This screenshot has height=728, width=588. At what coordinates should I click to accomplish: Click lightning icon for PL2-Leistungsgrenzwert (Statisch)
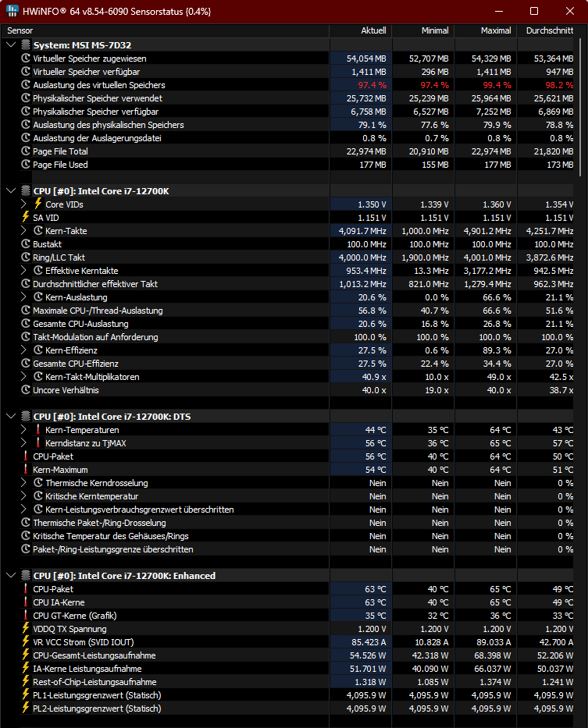click(x=26, y=708)
